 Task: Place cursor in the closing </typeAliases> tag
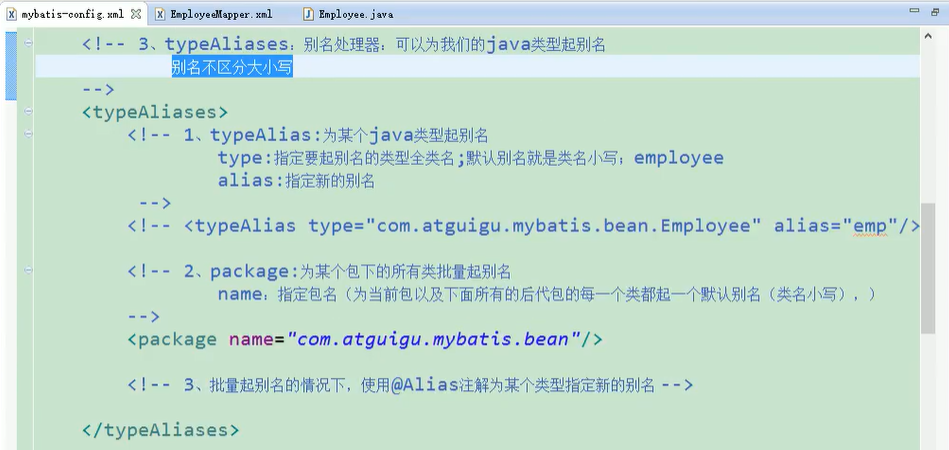click(161, 430)
